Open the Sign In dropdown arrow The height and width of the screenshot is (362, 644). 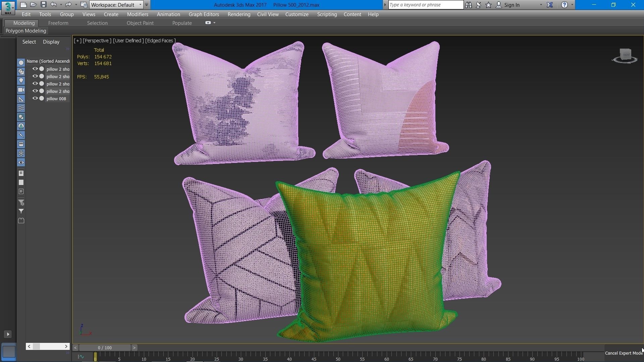point(541,5)
